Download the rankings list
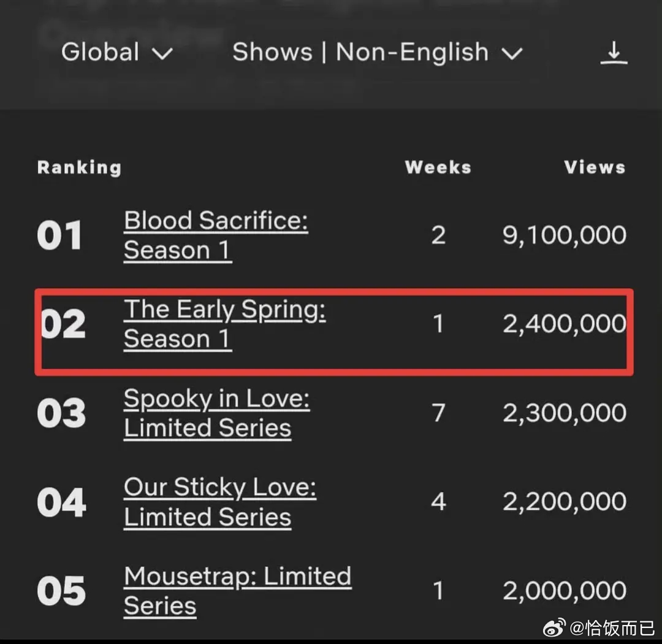 click(x=614, y=53)
